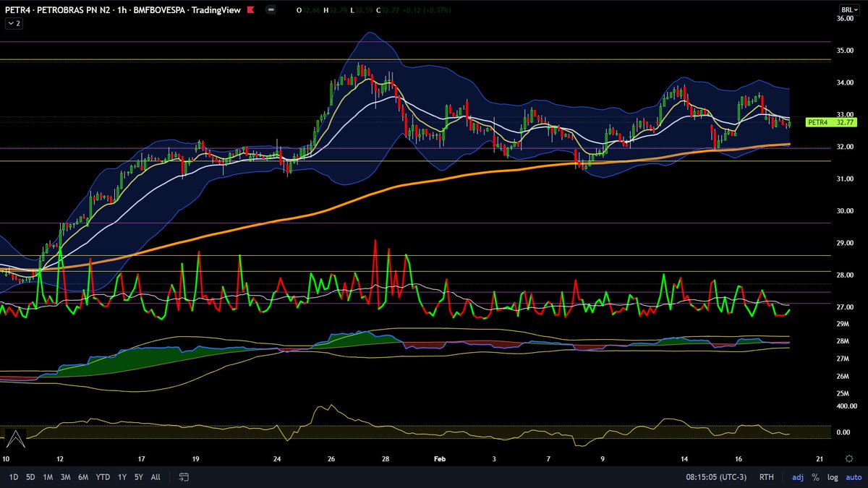Open chart settings gear icon
This screenshot has width=868, height=488.
[849, 458]
